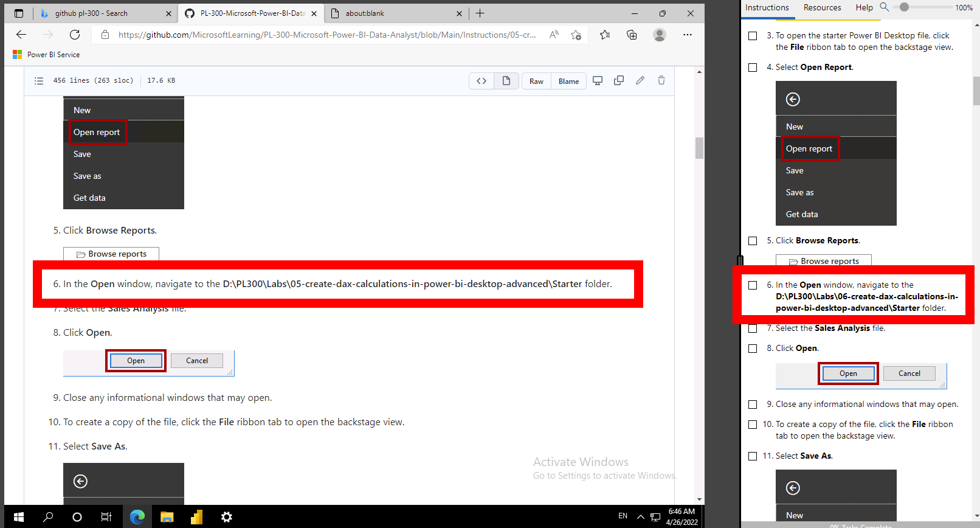The width and height of the screenshot is (980, 528).
Task: Click the browser address bar URL
Action: [x=327, y=35]
